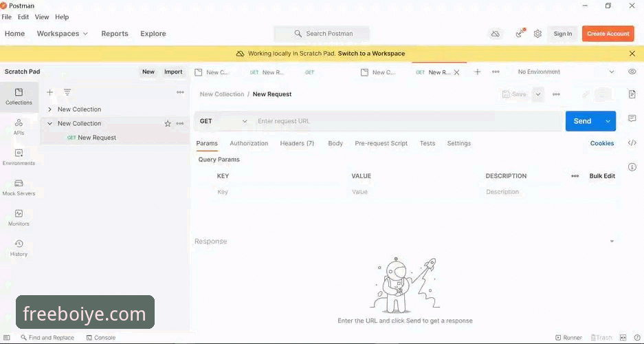The width and height of the screenshot is (644, 344).
Task: Click the filter icon in the collections sidebar
Action: 67,92
